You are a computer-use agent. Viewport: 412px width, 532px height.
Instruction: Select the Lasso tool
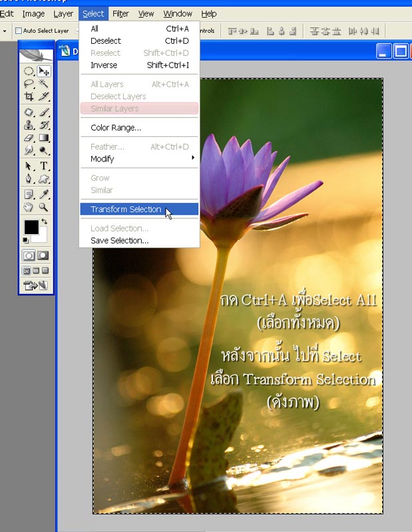click(29, 84)
